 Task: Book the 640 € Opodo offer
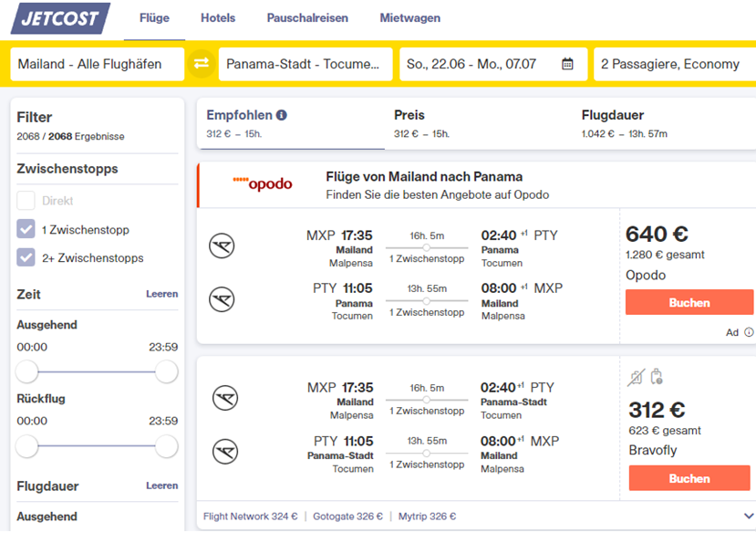point(689,303)
